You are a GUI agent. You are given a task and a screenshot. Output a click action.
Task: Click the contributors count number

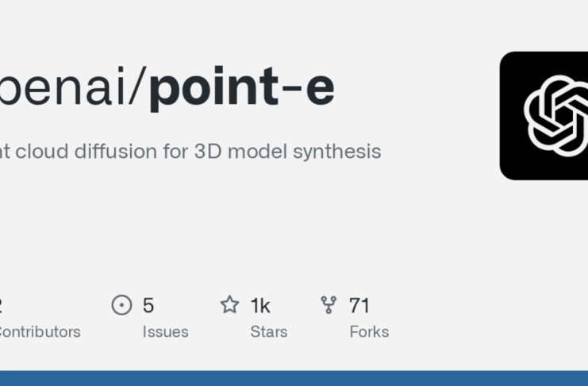[x=1, y=305]
